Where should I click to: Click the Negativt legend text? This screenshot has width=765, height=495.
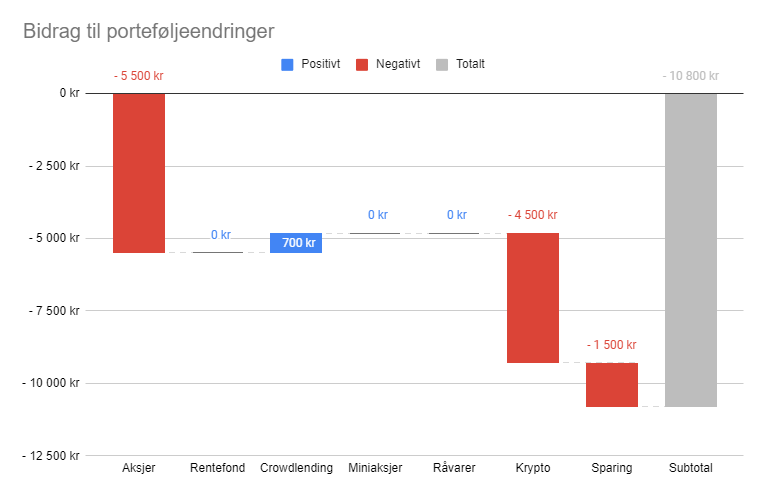click(x=398, y=64)
